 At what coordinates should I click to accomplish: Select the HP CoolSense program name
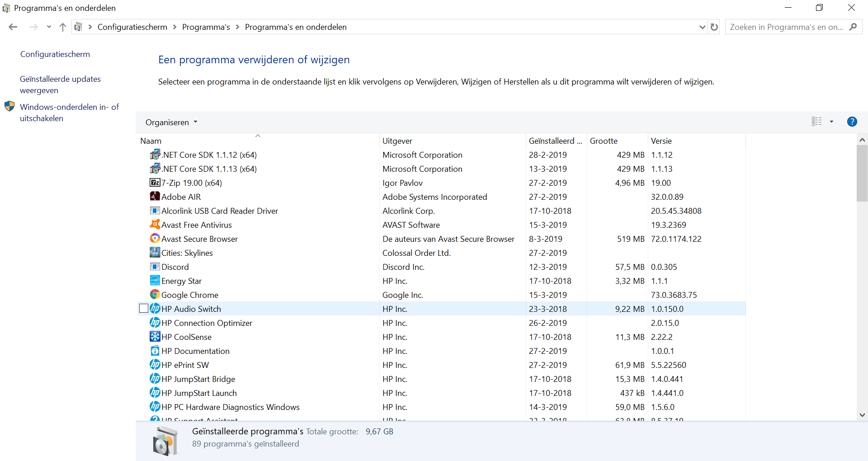(186, 337)
